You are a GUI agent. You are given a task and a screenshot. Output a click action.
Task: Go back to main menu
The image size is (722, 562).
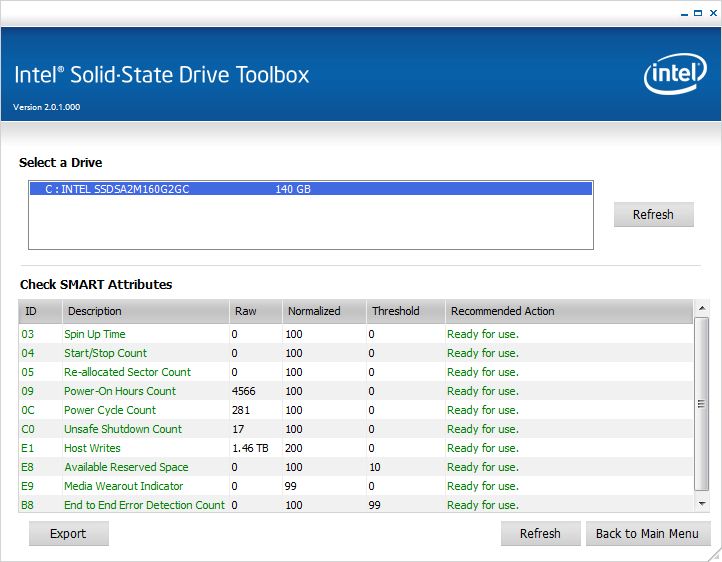647,533
